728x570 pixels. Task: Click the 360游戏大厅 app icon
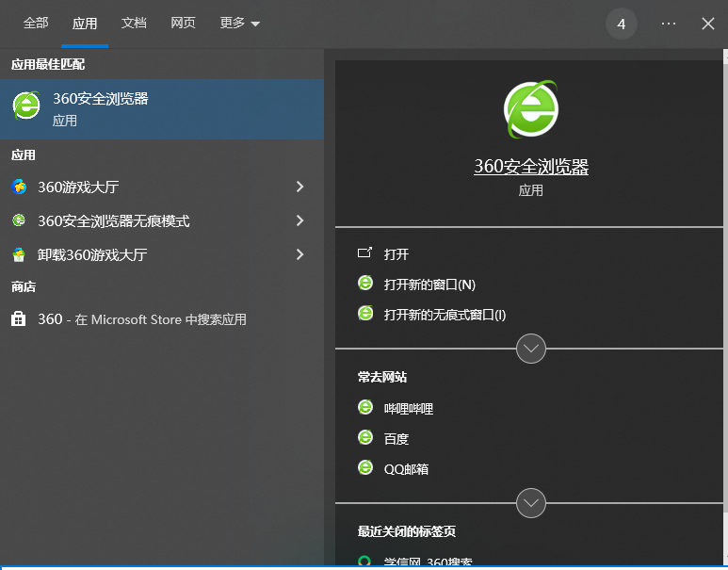click(x=19, y=187)
